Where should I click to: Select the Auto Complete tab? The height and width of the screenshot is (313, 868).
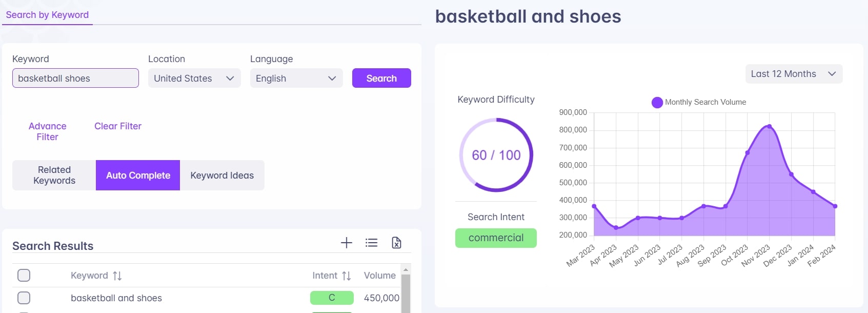tap(138, 175)
